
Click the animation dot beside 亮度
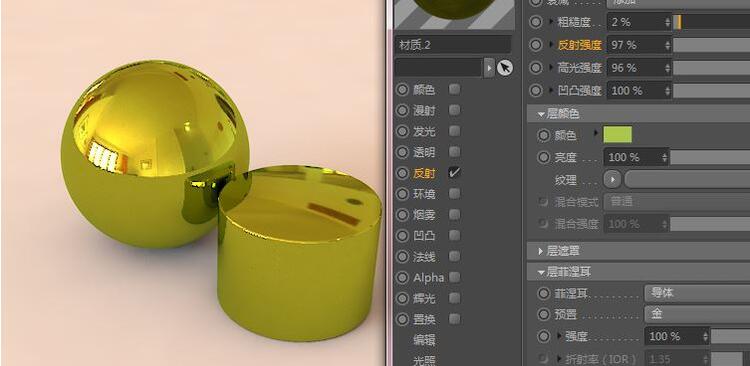tap(544, 157)
